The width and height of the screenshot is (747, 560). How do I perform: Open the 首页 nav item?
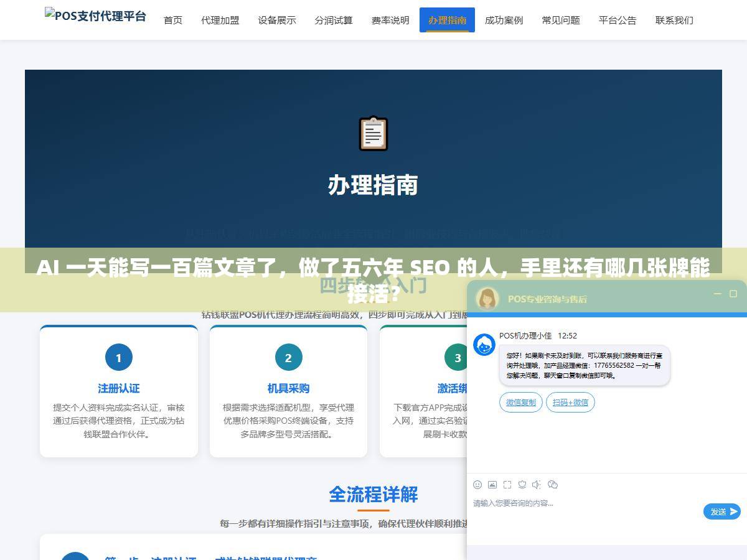pyautogui.click(x=173, y=20)
